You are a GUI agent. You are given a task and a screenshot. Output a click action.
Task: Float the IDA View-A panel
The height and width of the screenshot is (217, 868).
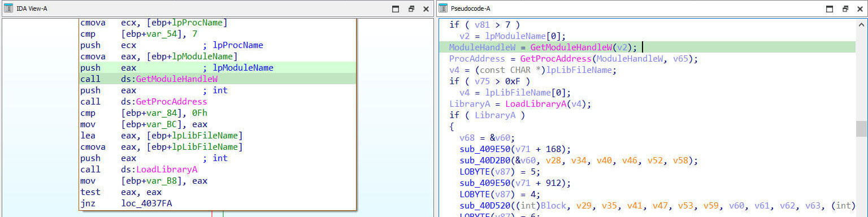tap(411, 9)
